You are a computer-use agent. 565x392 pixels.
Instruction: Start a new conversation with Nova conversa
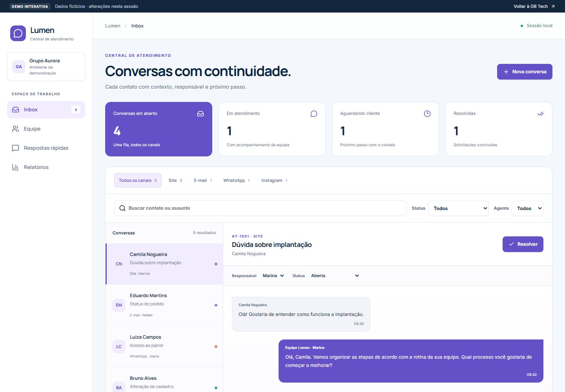click(525, 72)
